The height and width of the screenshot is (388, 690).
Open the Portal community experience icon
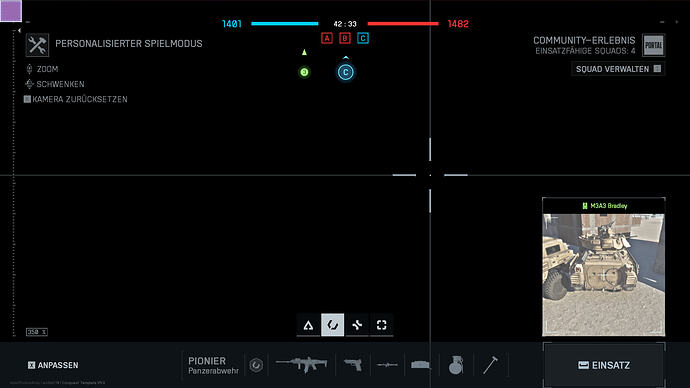pyautogui.click(x=653, y=45)
